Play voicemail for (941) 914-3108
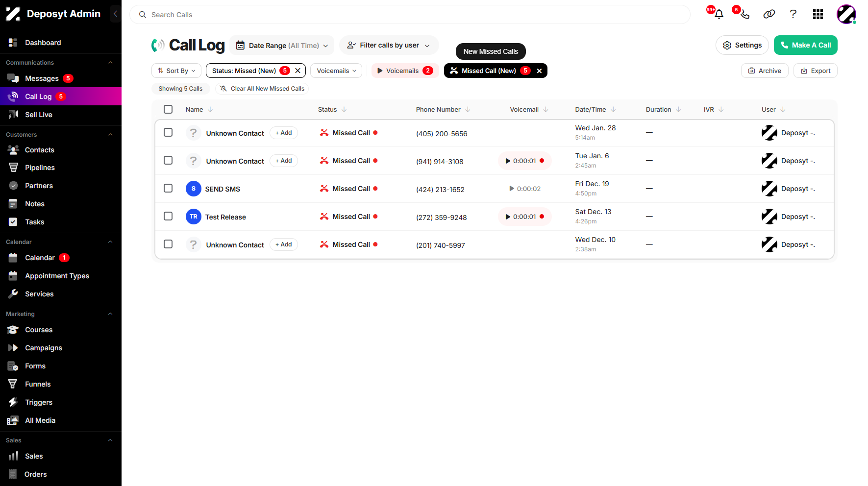Viewport: 868px width, 486px height. click(524, 161)
